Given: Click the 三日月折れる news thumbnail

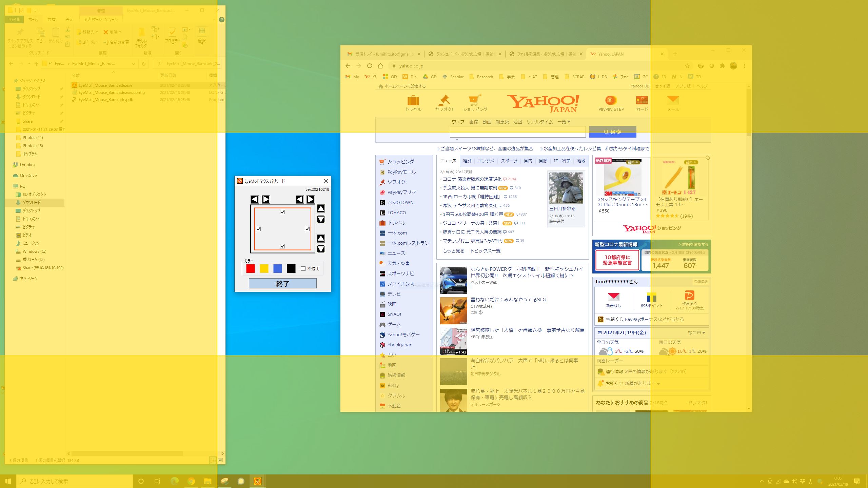Looking at the screenshot, I should pyautogui.click(x=566, y=188).
